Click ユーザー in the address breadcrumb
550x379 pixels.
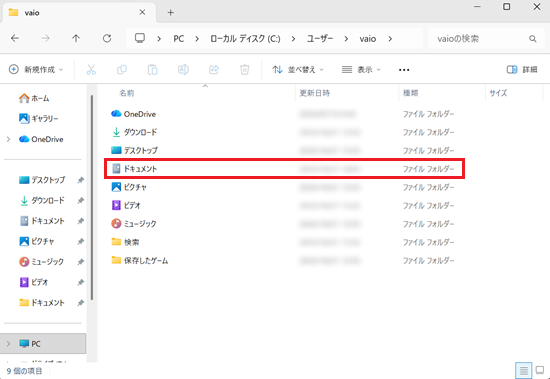320,39
